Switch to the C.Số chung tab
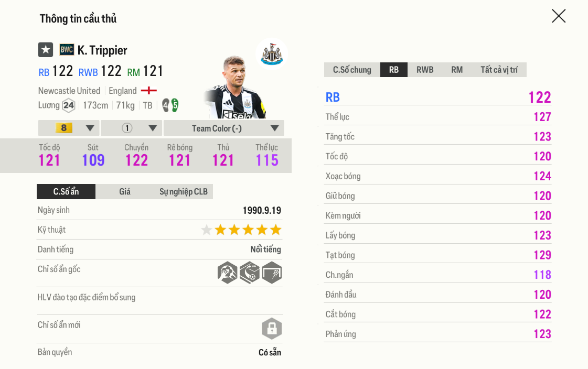Screen dimensions: 588x369 [351, 69]
